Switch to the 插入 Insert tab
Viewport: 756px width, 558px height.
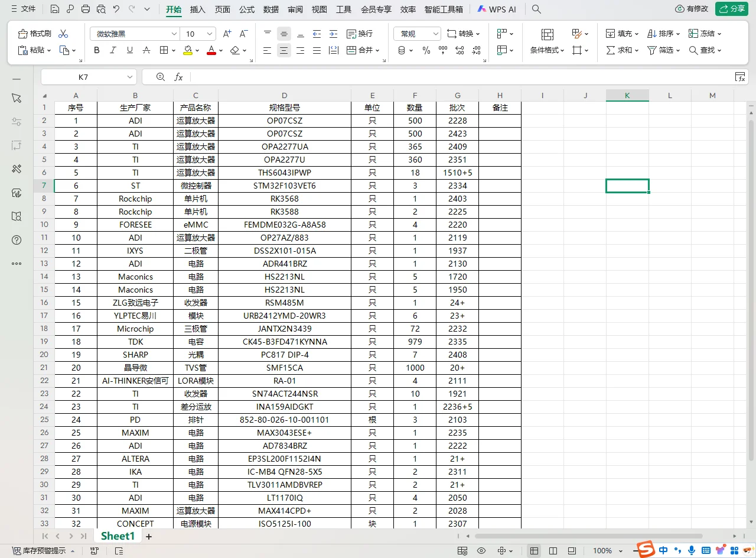198,9
